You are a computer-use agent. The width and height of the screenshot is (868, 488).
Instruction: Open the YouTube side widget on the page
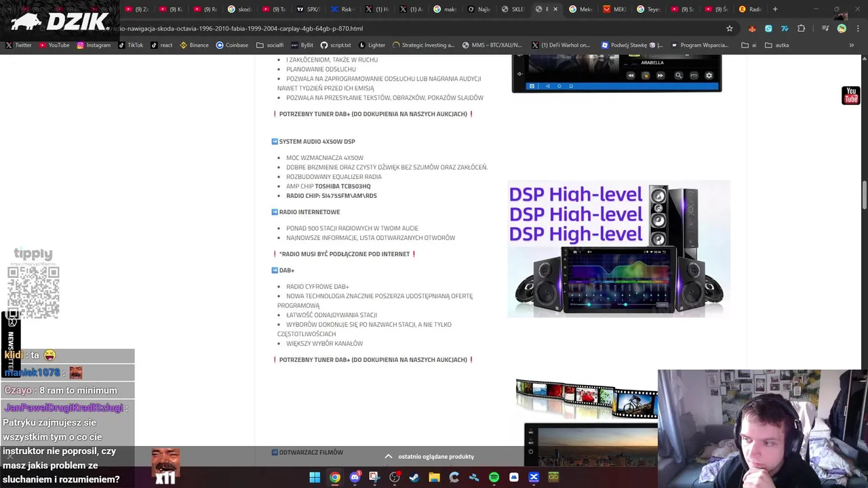coord(851,96)
